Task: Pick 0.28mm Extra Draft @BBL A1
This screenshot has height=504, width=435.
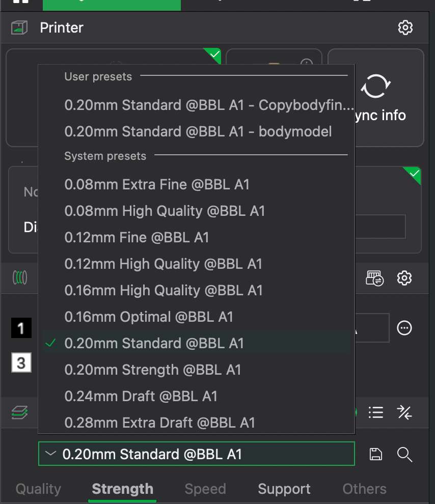Action: tap(159, 423)
